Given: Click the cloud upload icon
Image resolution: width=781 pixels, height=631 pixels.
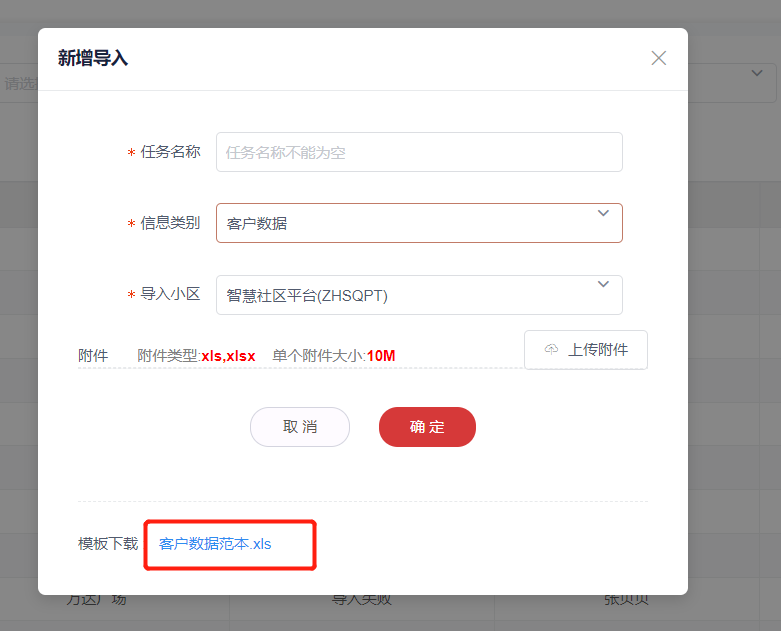Looking at the screenshot, I should pos(551,349).
